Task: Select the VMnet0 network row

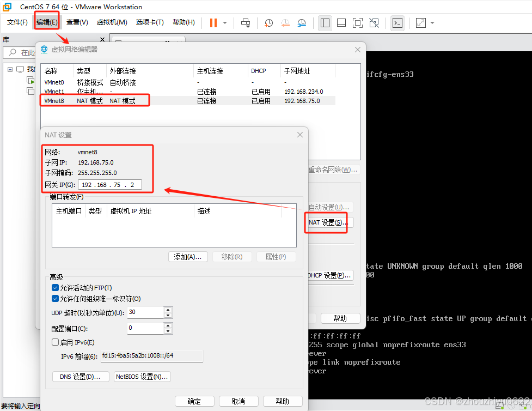Action: (188, 82)
